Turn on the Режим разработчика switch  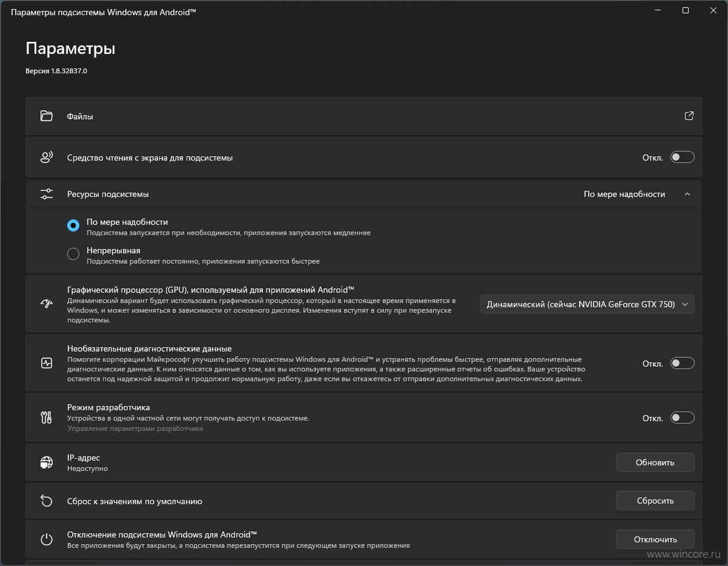pyautogui.click(x=682, y=418)
